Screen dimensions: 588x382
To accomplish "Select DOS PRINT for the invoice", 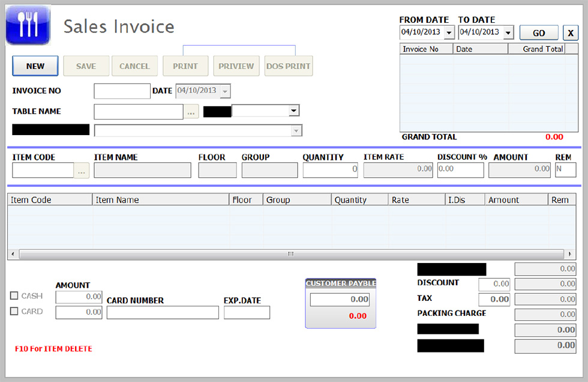I will (288, 65).
